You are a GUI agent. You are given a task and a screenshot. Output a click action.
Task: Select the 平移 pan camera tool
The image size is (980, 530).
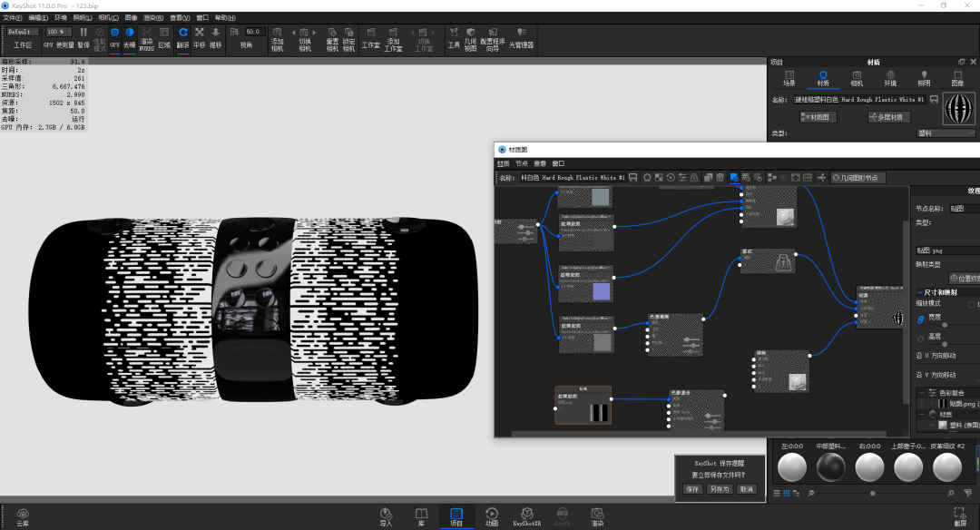(x=200, y=38)
